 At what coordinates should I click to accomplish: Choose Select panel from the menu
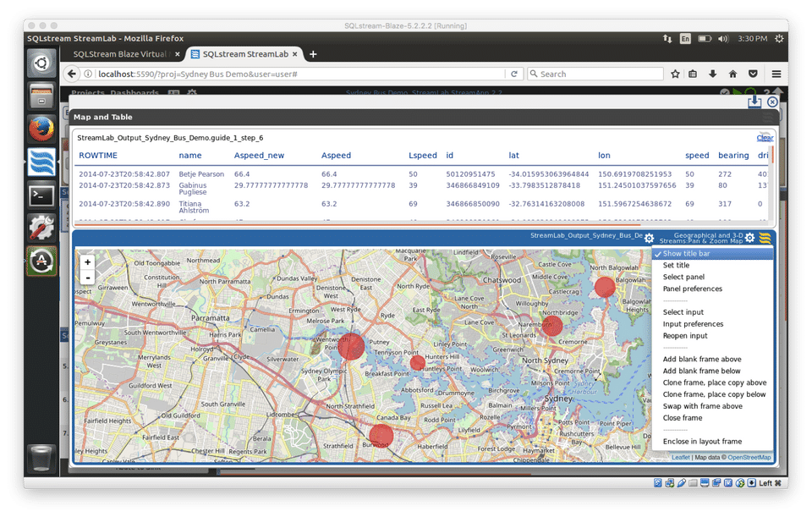tap(683, 278)
